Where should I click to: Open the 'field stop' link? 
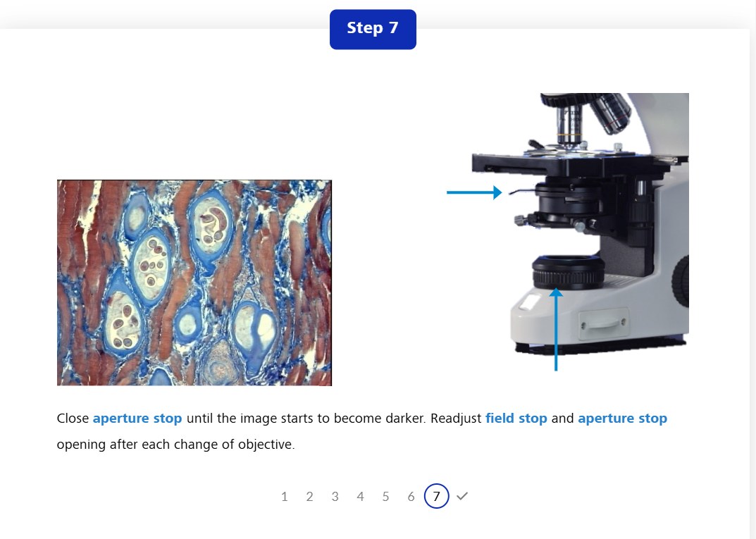pos(516,419)
